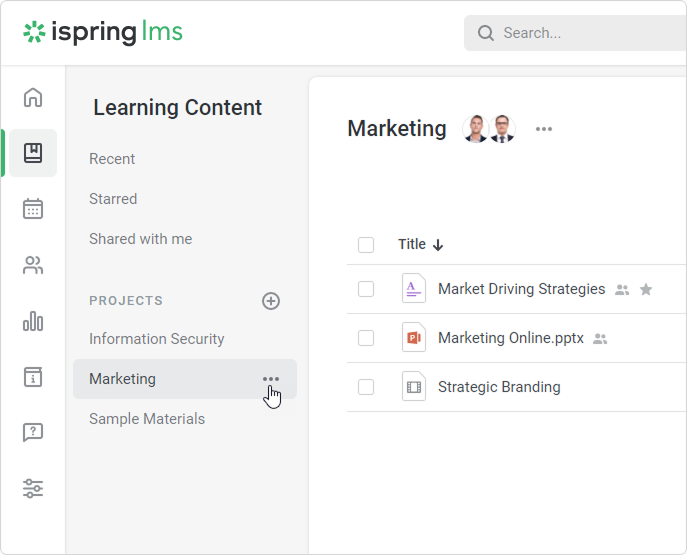Click the add project plus icon
687x555 pixels.
[271, 301]
